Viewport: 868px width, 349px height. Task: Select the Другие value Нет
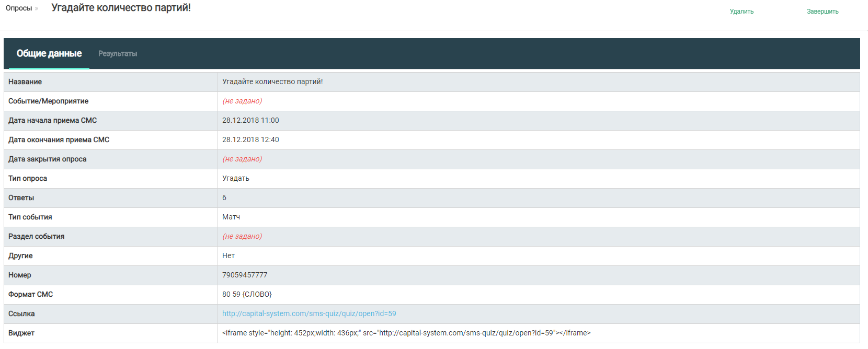click(229, 255)
